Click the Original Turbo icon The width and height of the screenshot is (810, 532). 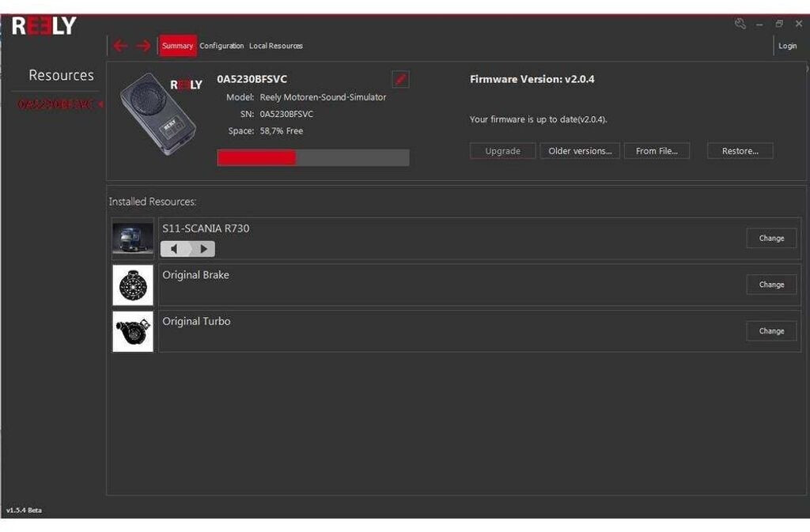coord(133,331)
